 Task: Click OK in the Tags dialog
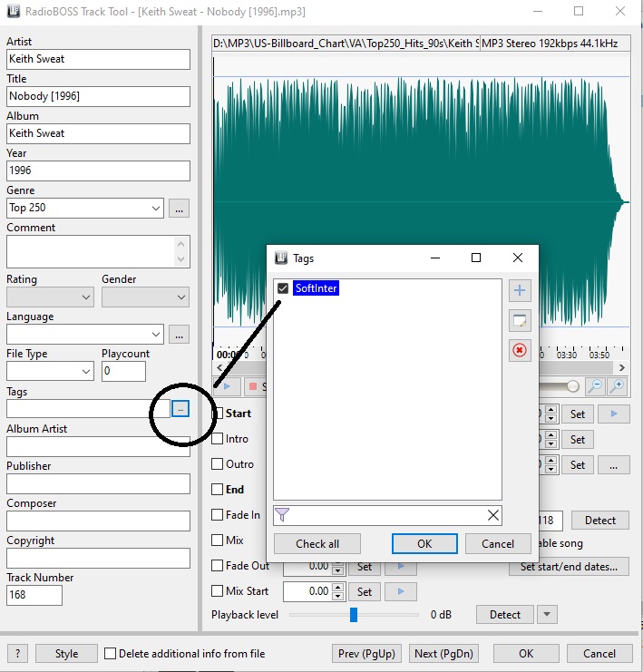point(424,544)
